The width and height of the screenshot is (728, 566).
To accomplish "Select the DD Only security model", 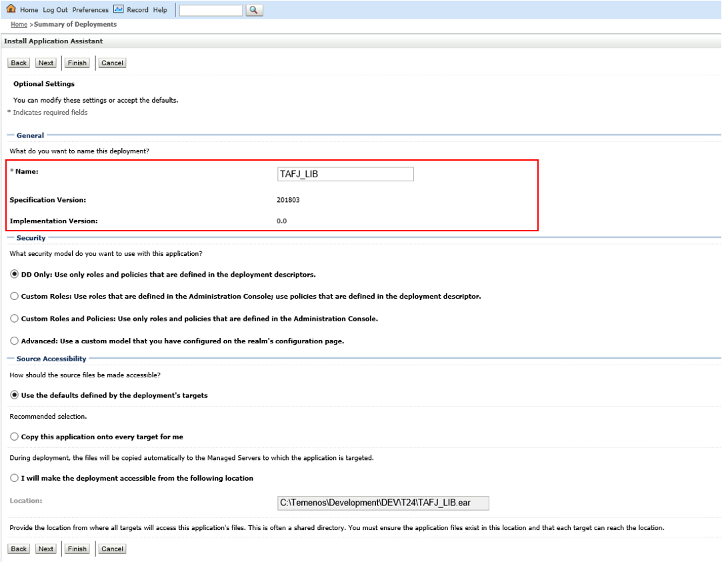I will pyautogui.click(x=15, y=274).
